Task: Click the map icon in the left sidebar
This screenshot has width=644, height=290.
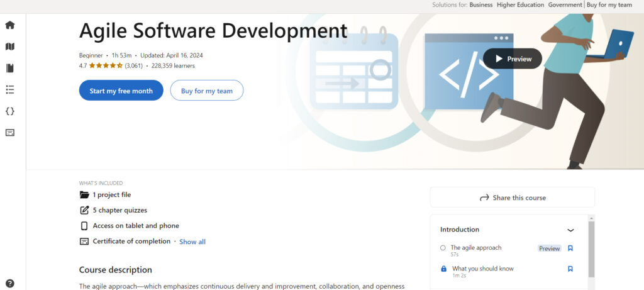Action: click(x=9, y=47)
